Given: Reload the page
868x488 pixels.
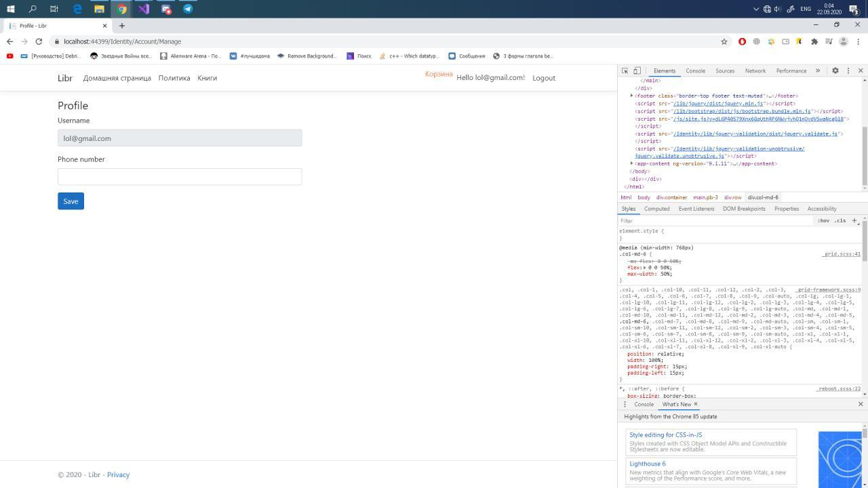Looking at the screenshot, I should tap(39, 41).
